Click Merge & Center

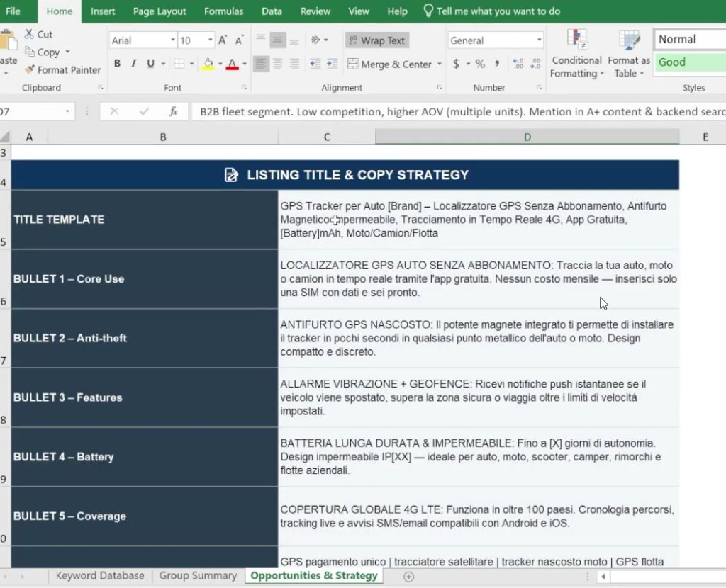coord(390,64)
